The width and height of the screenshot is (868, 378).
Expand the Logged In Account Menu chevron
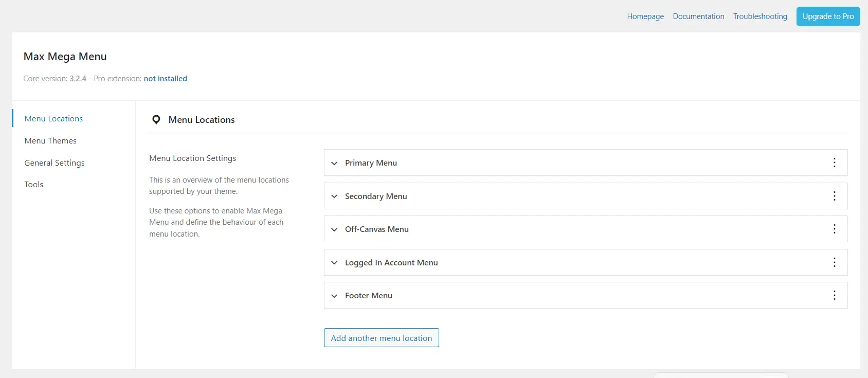click(x=334, y=263)
